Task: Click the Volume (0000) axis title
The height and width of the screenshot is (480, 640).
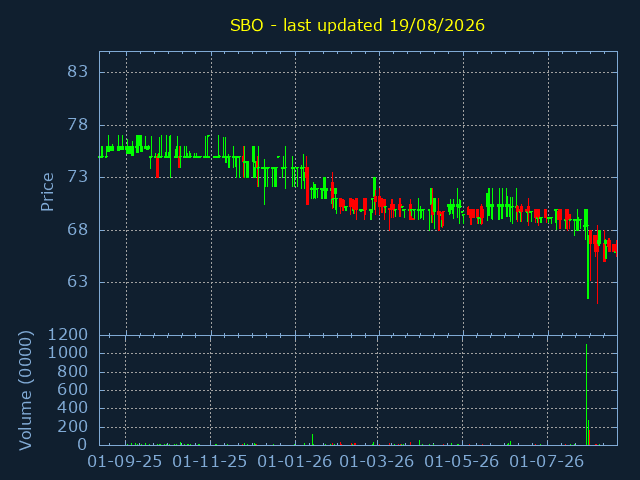Action: (x=25, y=391)
